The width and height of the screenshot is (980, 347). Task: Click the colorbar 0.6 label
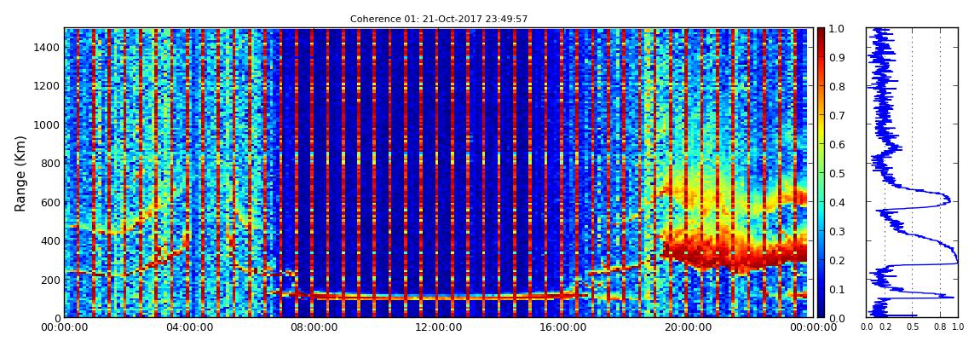click(839, 144)
